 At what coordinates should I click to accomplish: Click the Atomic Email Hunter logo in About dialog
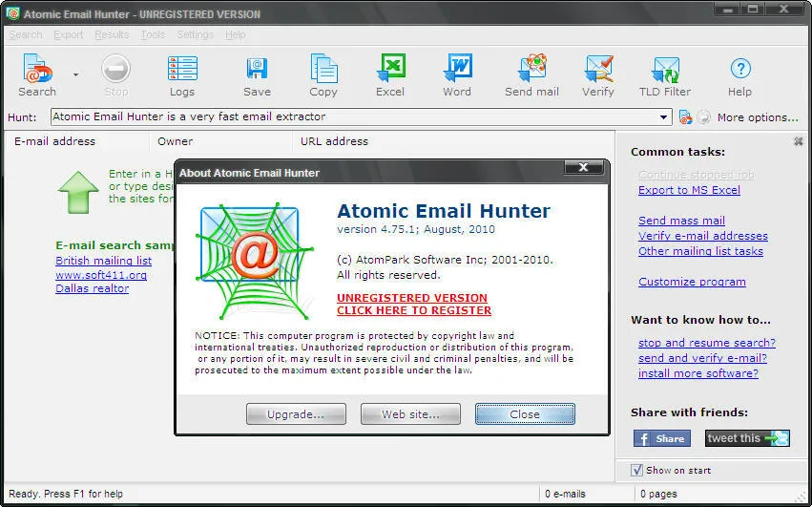click(x=254, y=261)
